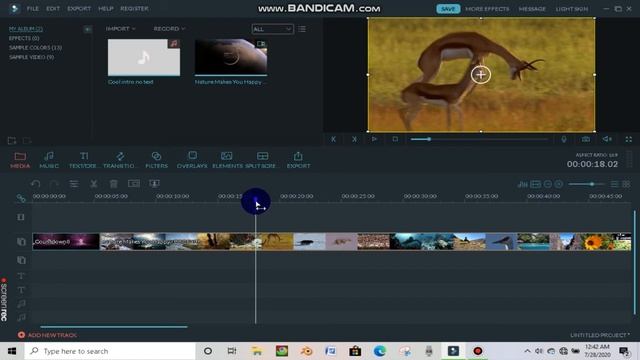
Task: Open the Overlays tab
Action: coord(192,160)
